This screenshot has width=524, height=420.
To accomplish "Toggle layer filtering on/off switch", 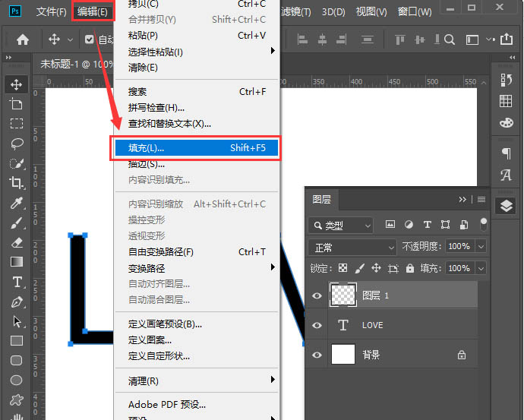I will [483, 225].
